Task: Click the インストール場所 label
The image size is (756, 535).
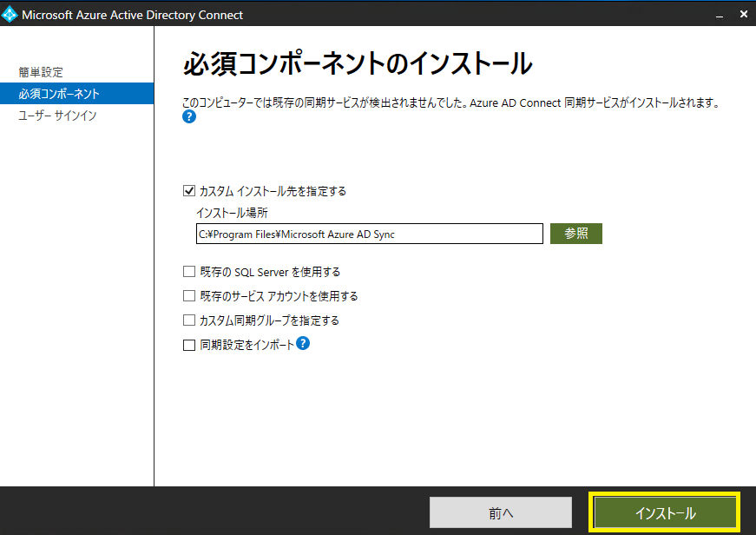Action: click(x=232, y=213)
